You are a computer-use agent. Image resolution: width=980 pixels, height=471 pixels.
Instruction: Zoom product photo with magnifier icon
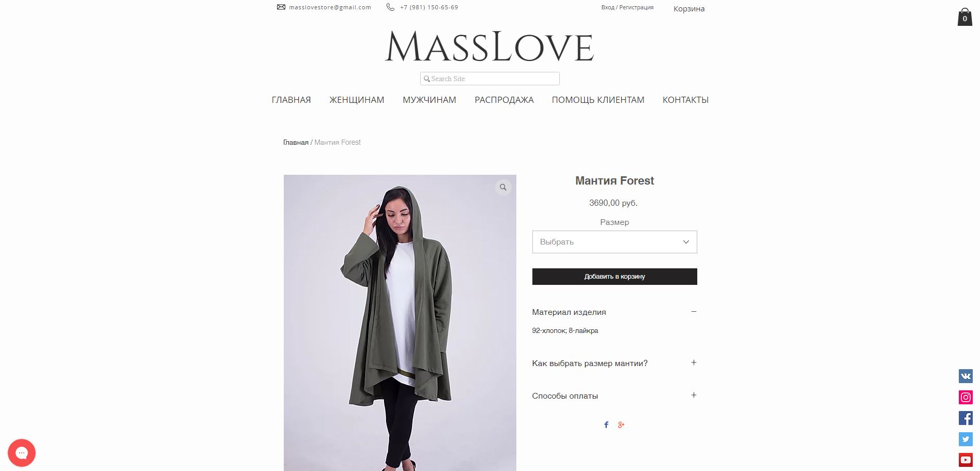503,187
